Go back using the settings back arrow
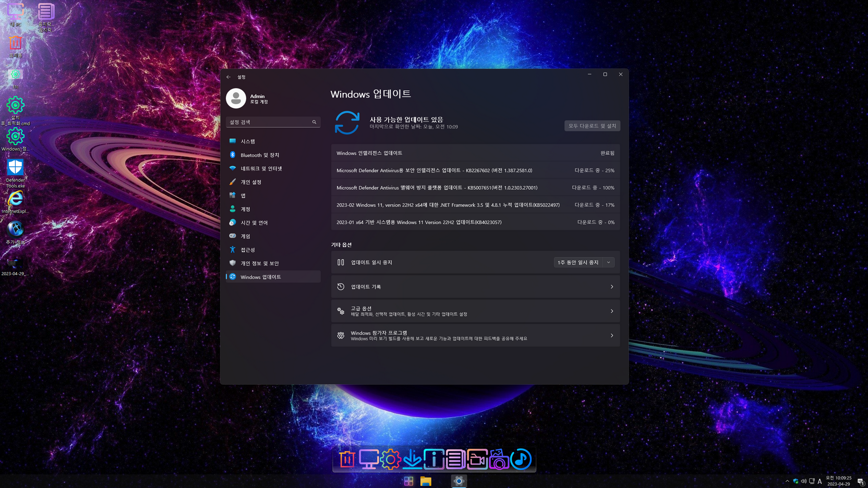Viewport: 868px width, 488px height. (228, 77)
